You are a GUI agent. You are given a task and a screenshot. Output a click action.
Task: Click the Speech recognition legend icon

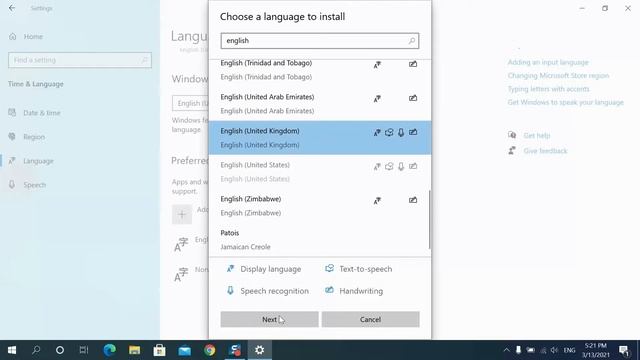pyautogui.click(x=230, y=290)
